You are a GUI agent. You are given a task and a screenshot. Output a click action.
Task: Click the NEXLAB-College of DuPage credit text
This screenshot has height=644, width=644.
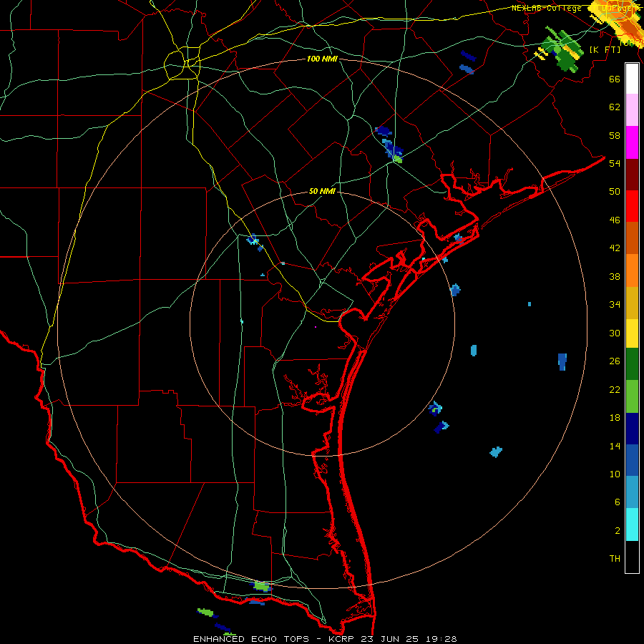[575, 8]
